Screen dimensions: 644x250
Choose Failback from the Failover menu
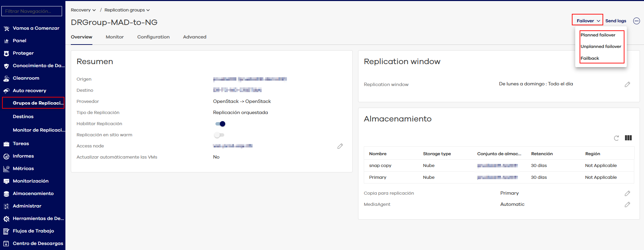click(590, 58)
